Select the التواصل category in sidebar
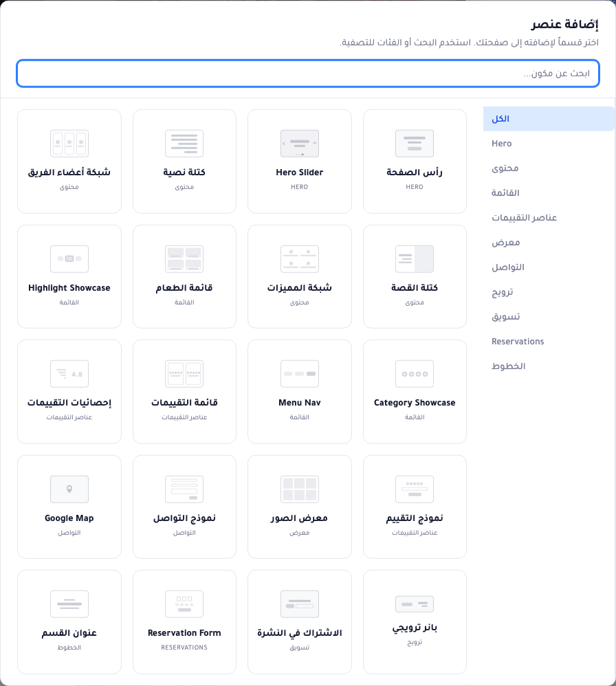This screenshot has width=616, height=686. [x=549, y=267]
